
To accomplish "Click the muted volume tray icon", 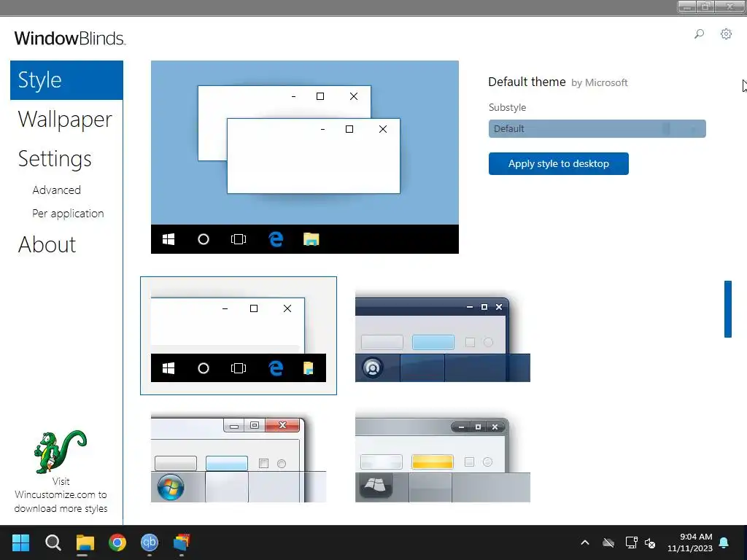I will (650, 542).
